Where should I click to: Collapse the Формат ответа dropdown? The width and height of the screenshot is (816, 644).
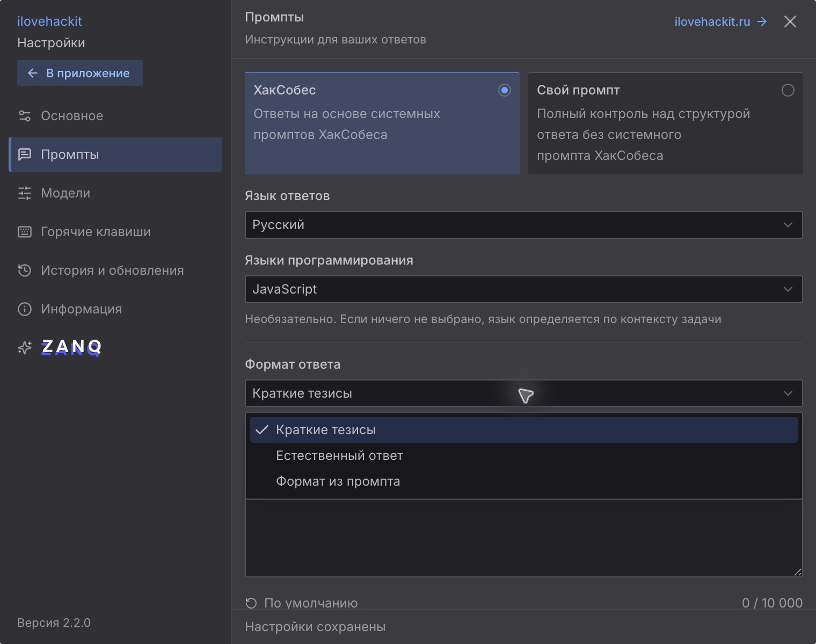click(x=523, y=393)
